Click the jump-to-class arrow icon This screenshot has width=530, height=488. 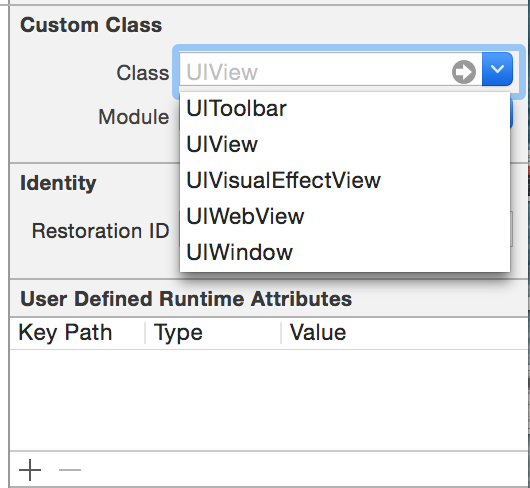click(464, 72)
